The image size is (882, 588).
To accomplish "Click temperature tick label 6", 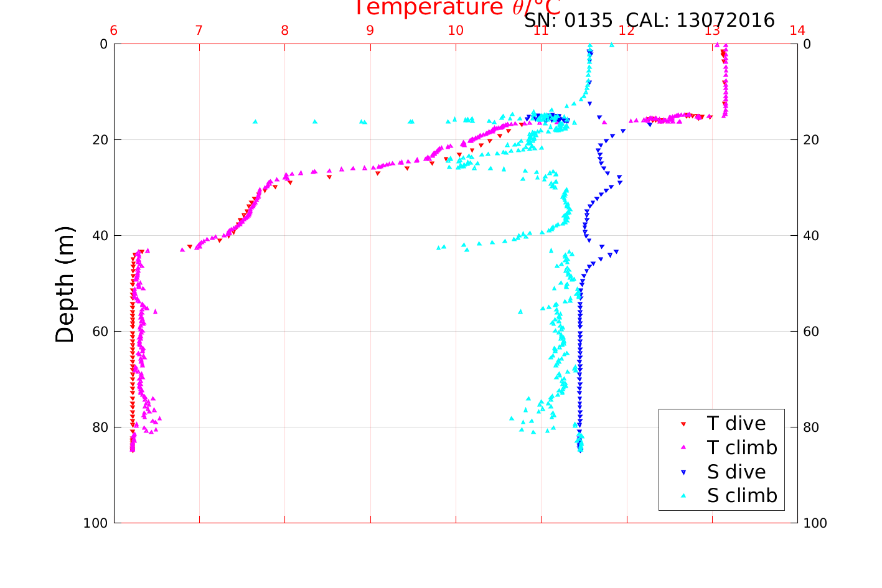I will click(114, 31).
